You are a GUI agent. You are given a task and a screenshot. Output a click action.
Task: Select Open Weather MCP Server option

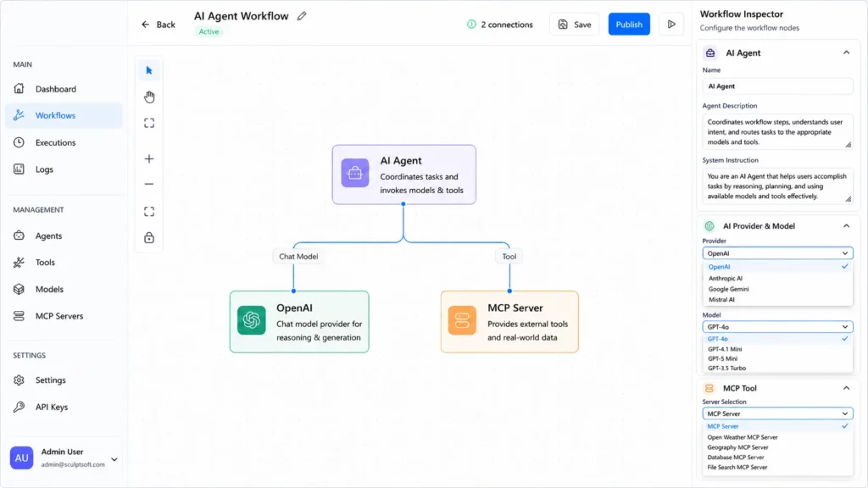click(778, 437)
